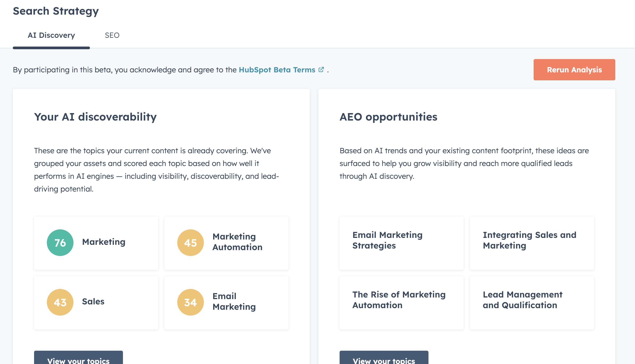The height and width of the screenshot is (364, 635).
Task: Click View your topics under AI discoverability
Action: pyautogui.click(x=79, y=358)
